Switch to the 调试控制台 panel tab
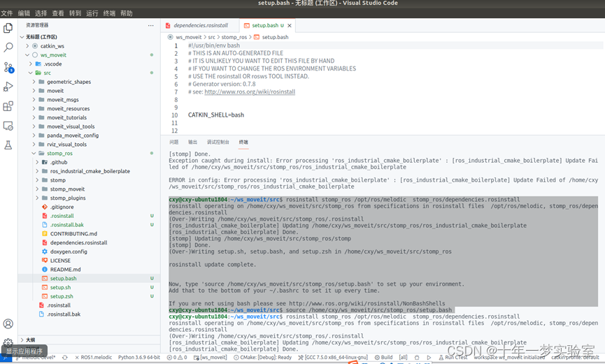 (218, 142)
